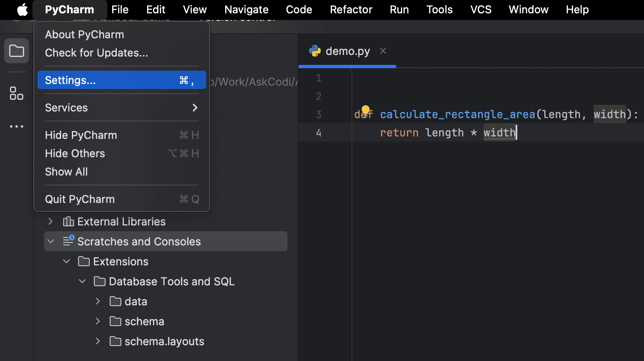Choose About PyCharm
Screen dimensions: 644x361
[122, 35]
